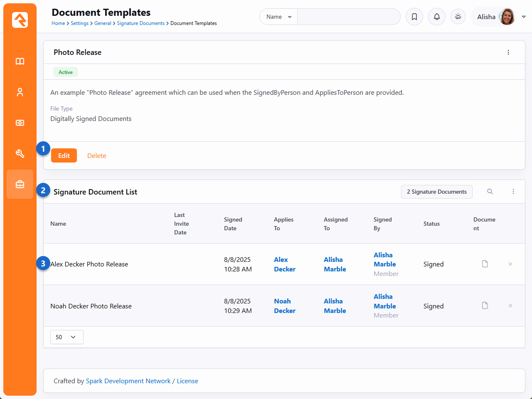
Task: Search the Signature Document List grid
Action: 490,192
